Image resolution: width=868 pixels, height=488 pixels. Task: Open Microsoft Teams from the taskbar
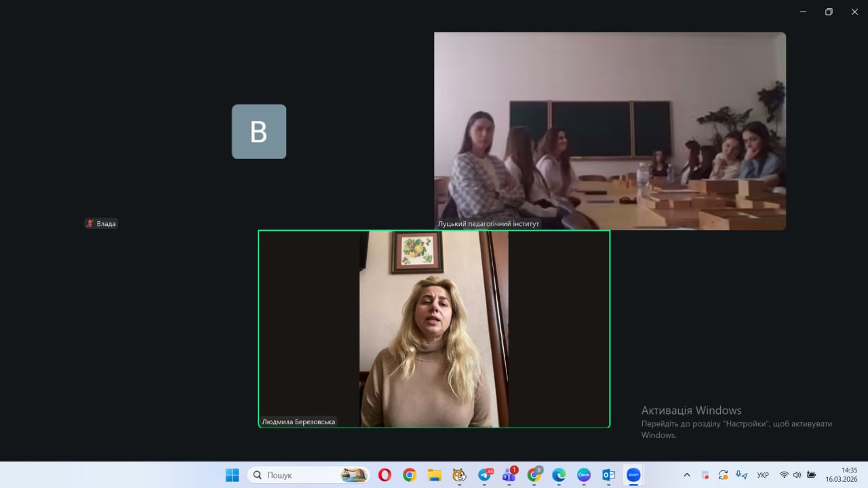(x=509, y=475)
